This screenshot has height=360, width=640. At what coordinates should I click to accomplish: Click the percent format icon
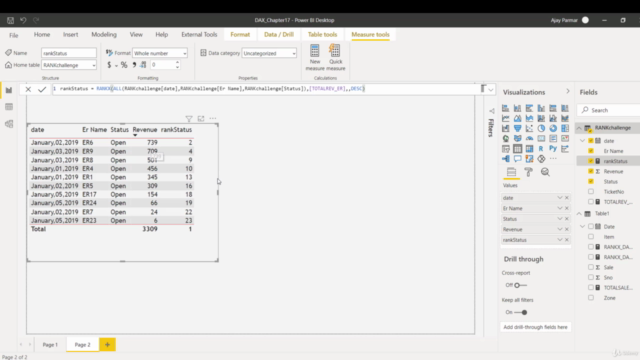click(x=124, y=65)
